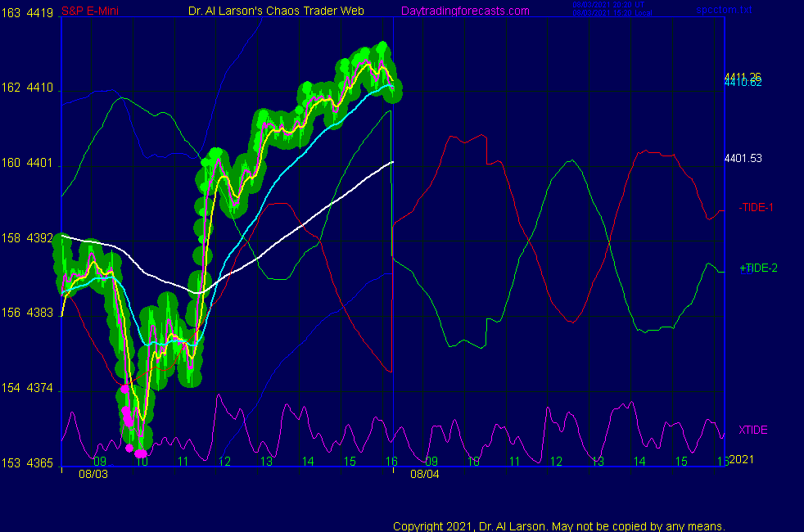The height and width of the screenshot is (532, 804).
Task: Click the Daytradingforecasts.com link
Action: pyautogui.click(x=464, y=11)
